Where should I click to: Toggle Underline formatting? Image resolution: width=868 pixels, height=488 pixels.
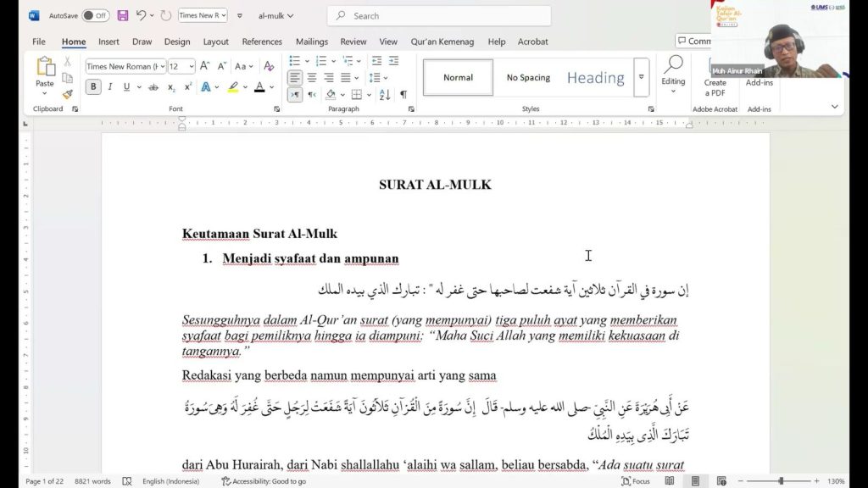[126, 86]
